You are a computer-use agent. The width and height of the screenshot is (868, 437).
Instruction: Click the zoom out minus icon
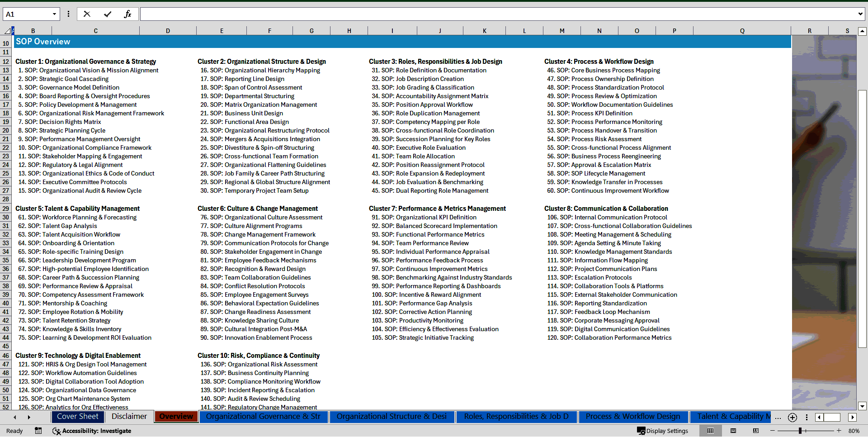773,431
